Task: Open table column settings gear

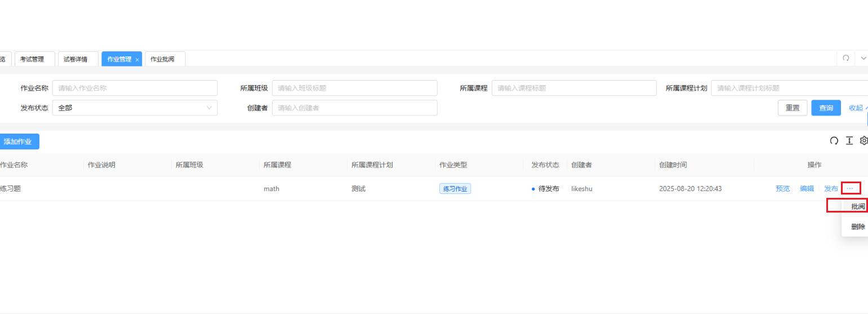Action: point(864,141)
